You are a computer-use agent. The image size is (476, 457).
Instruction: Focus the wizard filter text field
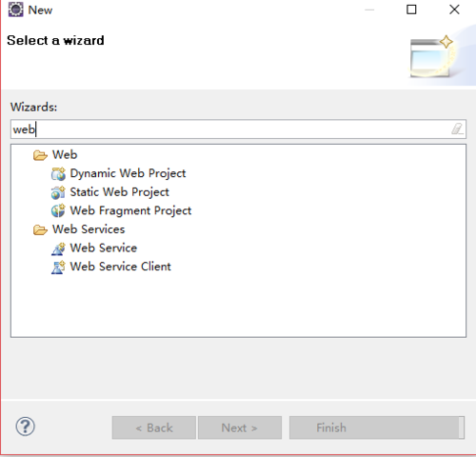pyautogui.click(x=238, y=129)
